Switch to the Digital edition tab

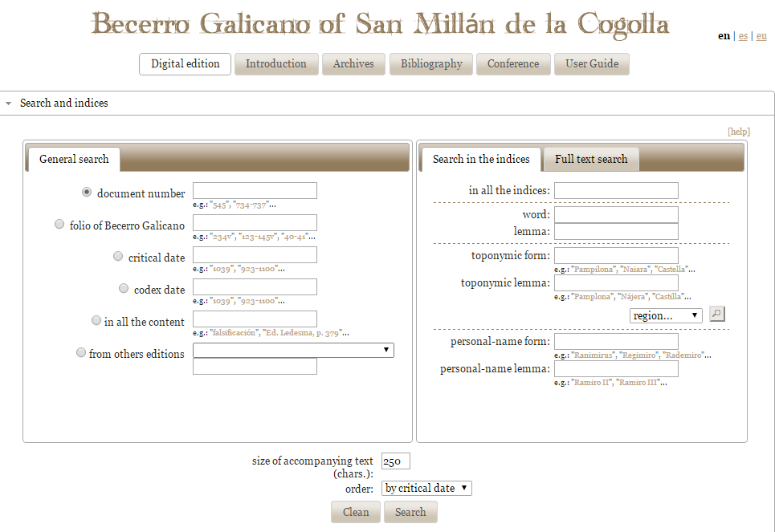(x=185, y=64)
